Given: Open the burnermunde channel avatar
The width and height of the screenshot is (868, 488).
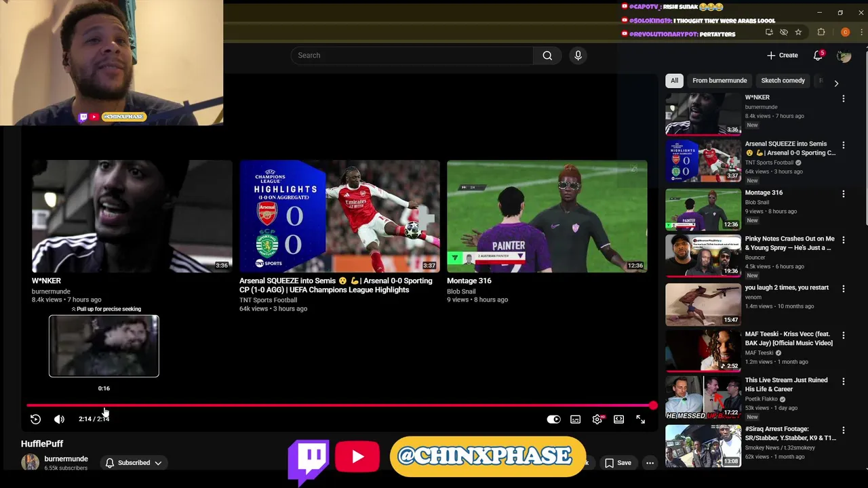Looking at the screenshot, I should pyautogui.click(x=30, y=462).
